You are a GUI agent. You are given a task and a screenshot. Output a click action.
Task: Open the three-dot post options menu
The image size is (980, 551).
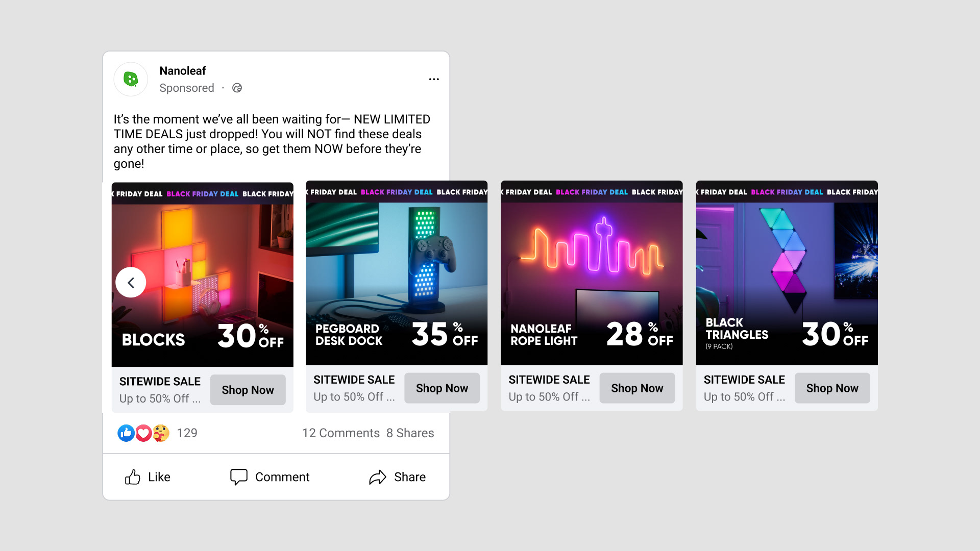pos(434,79)
